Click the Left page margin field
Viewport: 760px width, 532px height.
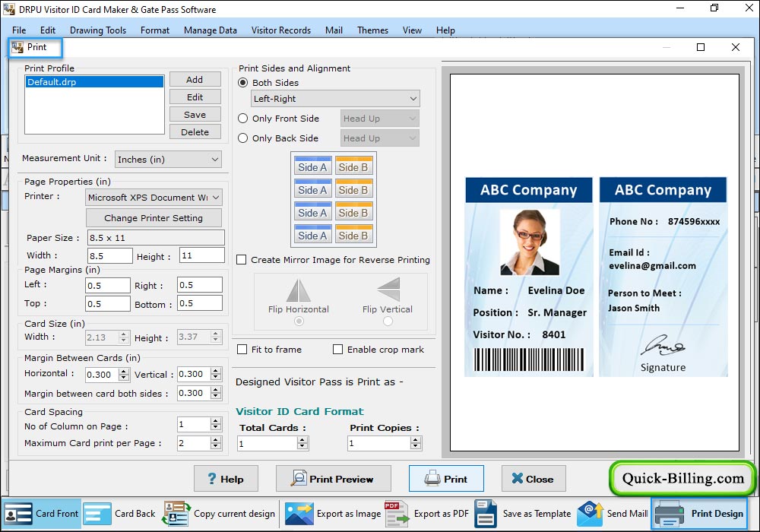[108, 286]
